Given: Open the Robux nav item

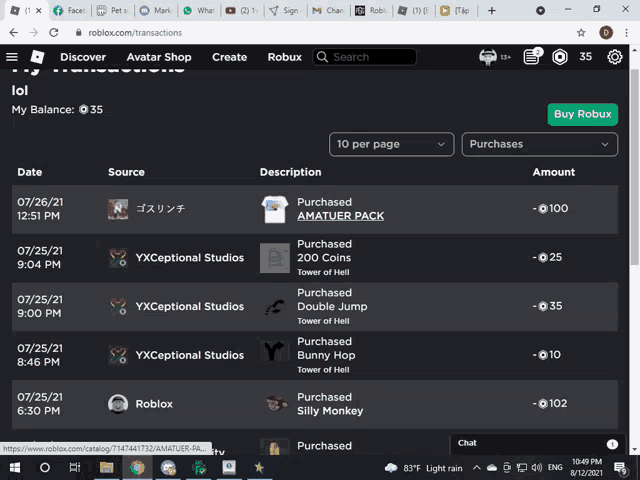Looking at the screenshot, I should point(284,57).
